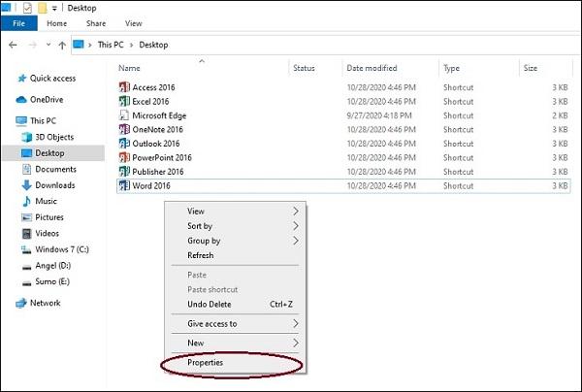Click the Quick access star icon

click(22, 79)
